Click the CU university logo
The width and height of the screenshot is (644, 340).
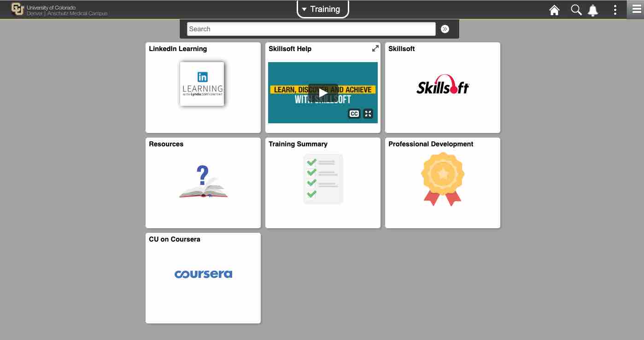(18, 9)
